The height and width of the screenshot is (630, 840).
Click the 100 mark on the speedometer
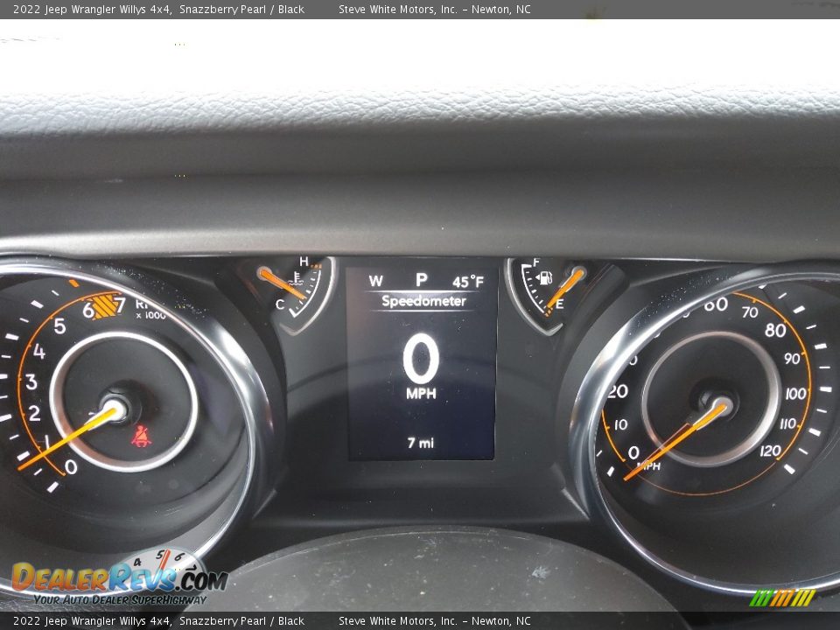796,394
